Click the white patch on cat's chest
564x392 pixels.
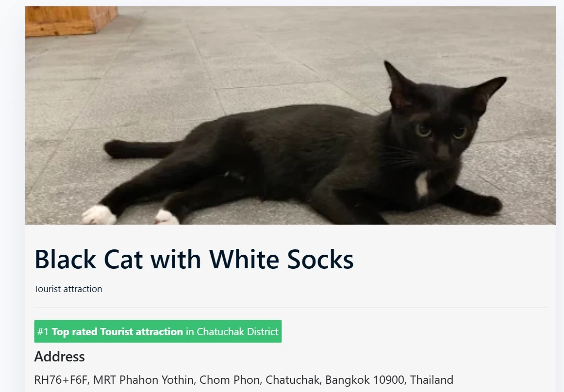pos(422,183)
